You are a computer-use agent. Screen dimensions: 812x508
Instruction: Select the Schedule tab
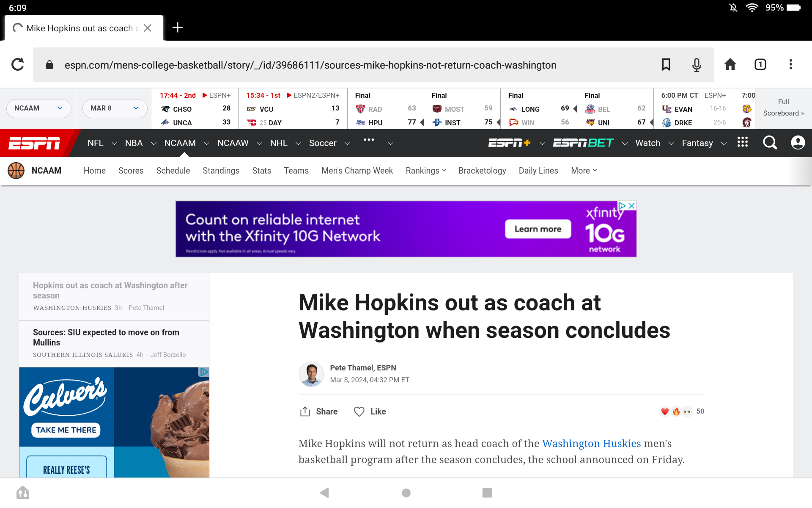[x=173, y=171]
